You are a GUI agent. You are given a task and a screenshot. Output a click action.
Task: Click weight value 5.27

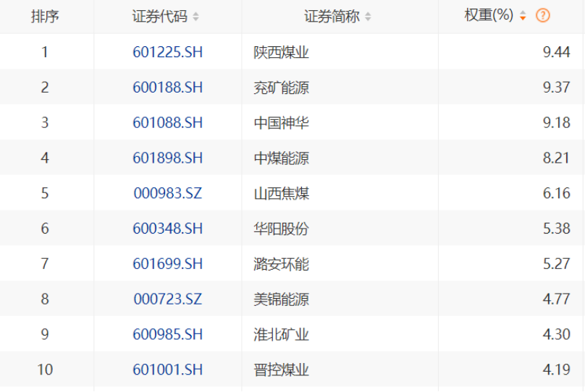coord(556,264)
